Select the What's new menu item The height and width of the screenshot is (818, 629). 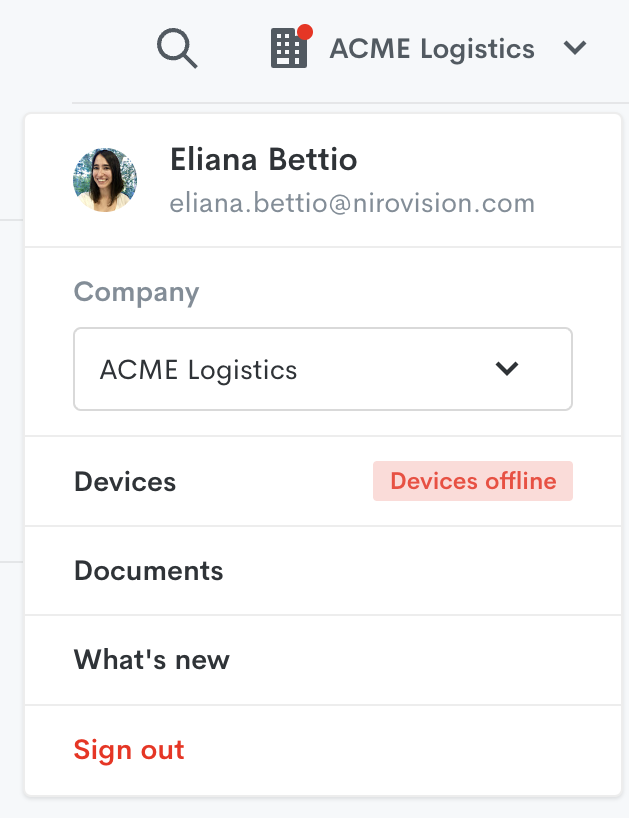pyautogui.click(x=152, y=660)
